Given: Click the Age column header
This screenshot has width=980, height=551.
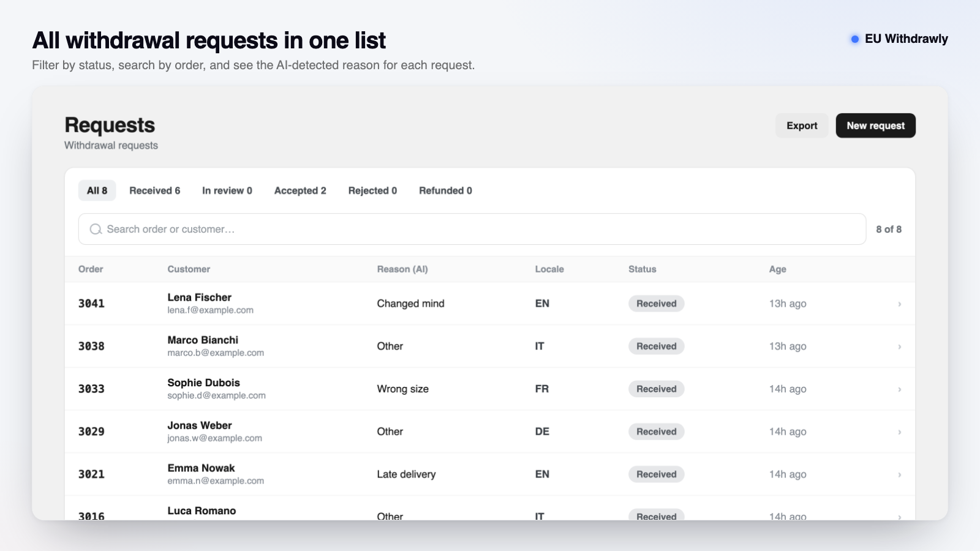Looking at the screenshot, I should tap(778, 269).
